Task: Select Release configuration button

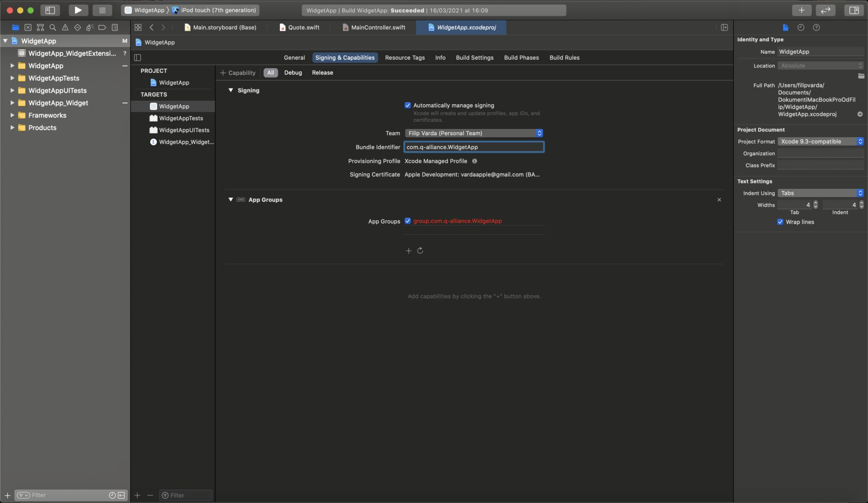Action: pyautogui.click(x=322, y=72)
